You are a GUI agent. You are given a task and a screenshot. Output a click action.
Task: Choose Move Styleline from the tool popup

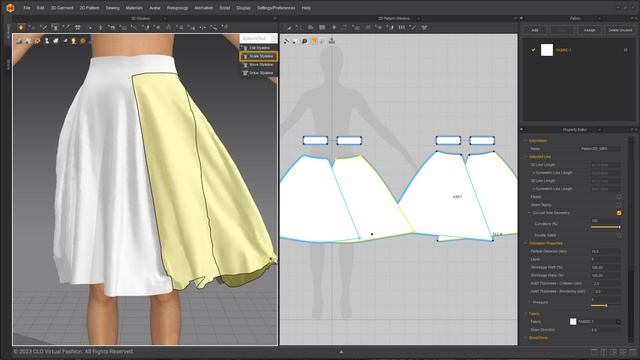click(259, 64)
